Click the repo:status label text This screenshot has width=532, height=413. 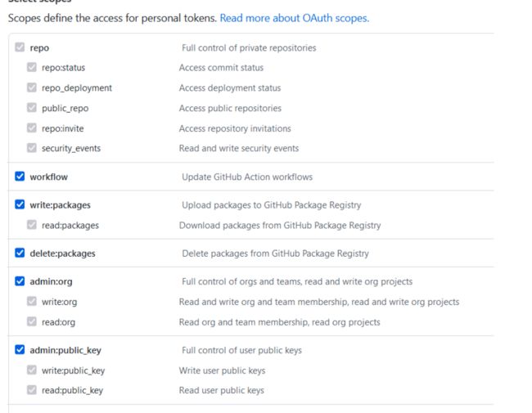[x=64, y=68]
